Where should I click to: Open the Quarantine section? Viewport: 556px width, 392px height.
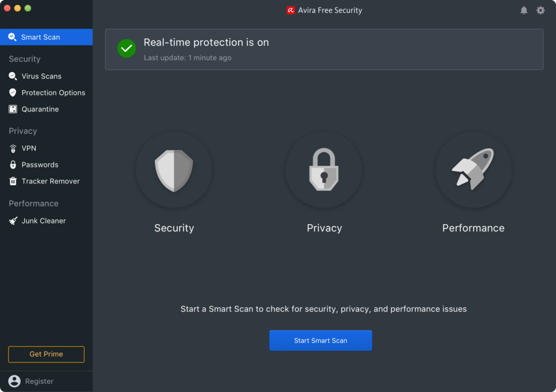coord(14,109)
